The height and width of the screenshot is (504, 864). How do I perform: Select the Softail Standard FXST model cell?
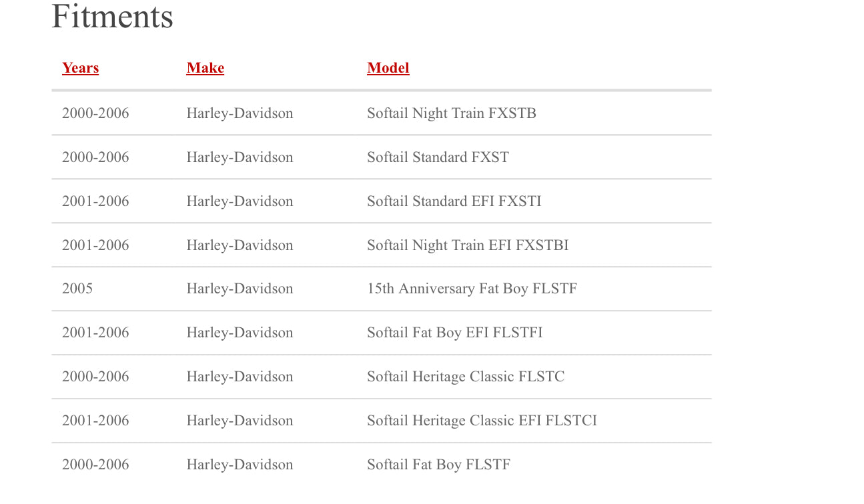click(x=438, y=157)
